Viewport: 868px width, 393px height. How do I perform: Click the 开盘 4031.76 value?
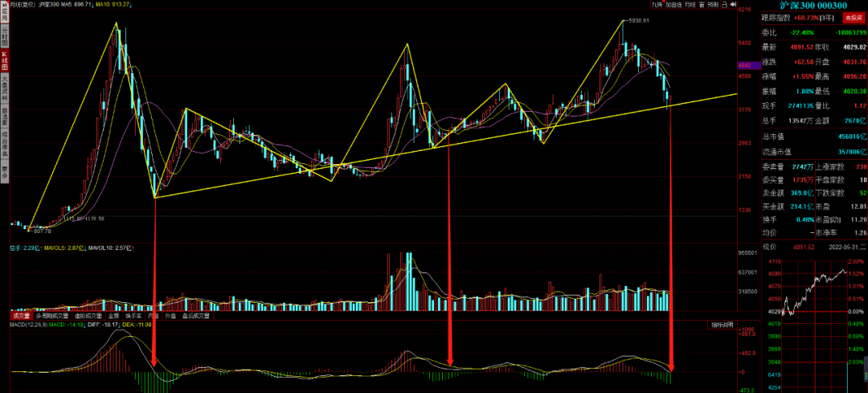click(x=854, y=62)
